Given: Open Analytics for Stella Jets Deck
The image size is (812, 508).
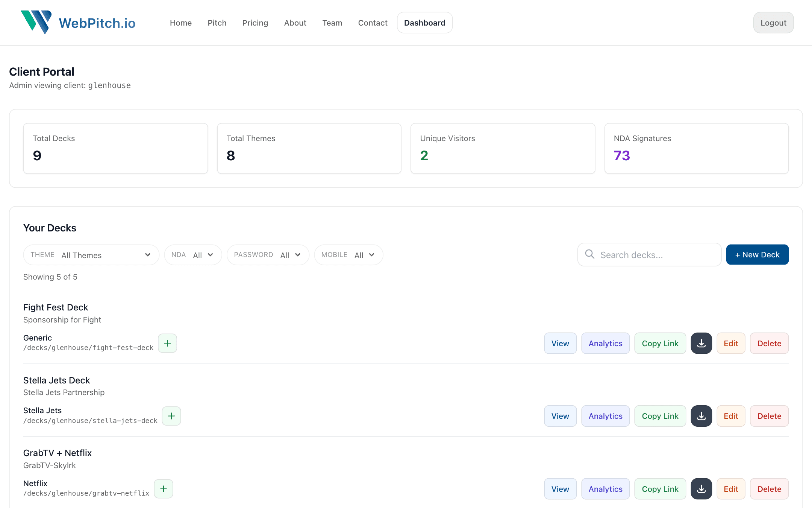Looking at the screenshot, I should [605, 416].
